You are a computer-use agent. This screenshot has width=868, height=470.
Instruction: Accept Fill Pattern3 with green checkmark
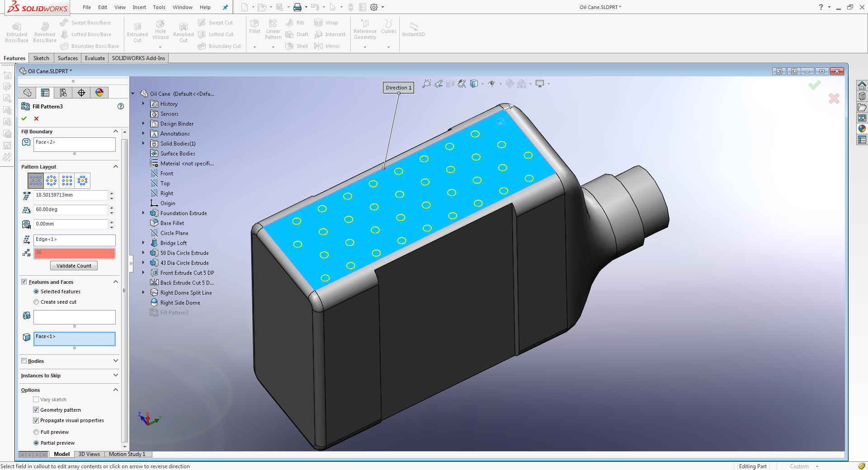click(24, 118)
